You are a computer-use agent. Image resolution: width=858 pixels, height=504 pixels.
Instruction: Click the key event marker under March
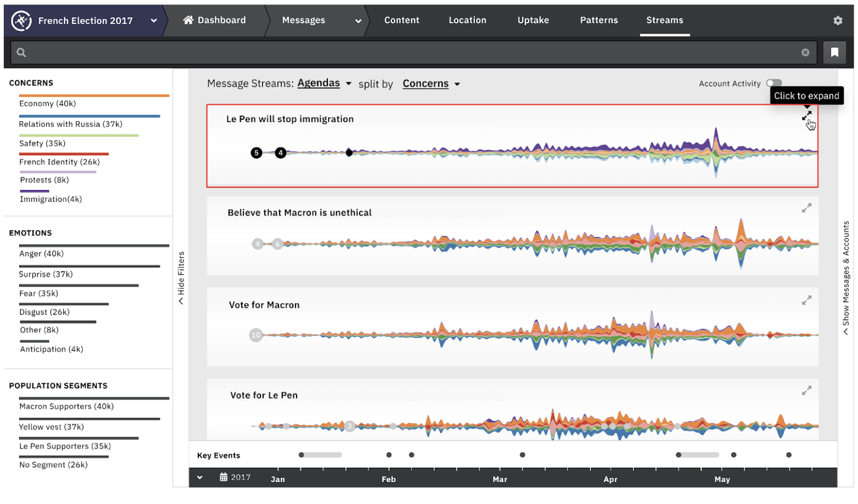(522, 455)
